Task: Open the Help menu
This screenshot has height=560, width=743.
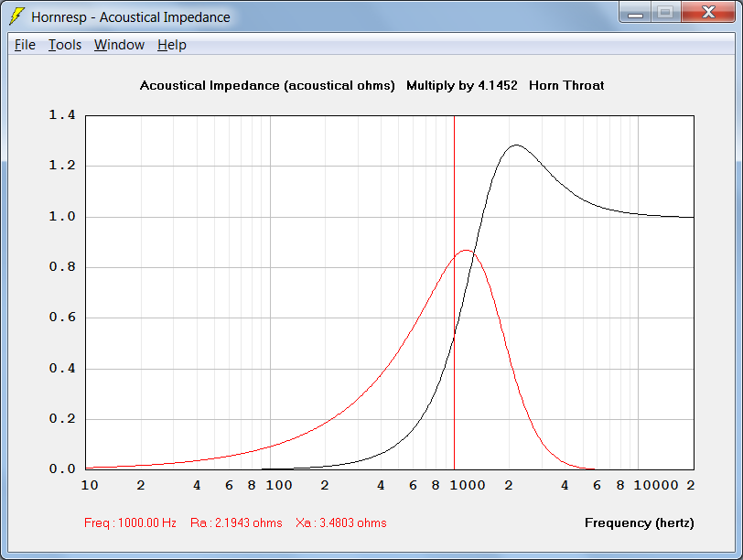Action: (x=172, y=45)
